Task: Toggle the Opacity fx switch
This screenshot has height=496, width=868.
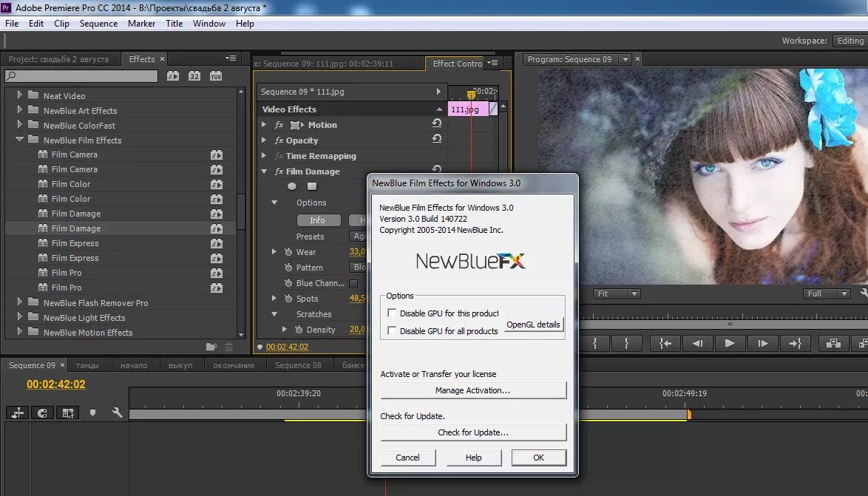Action: click(x=279, y=140)
